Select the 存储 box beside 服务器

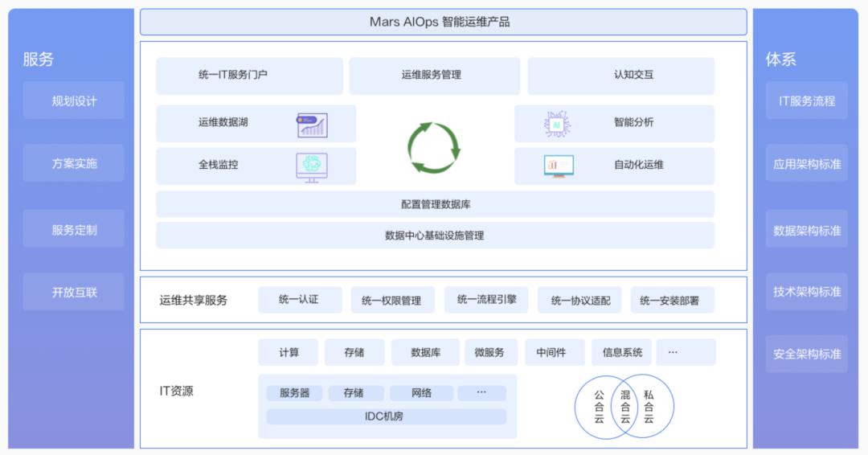pyautogui.click(x=356, y=393)
